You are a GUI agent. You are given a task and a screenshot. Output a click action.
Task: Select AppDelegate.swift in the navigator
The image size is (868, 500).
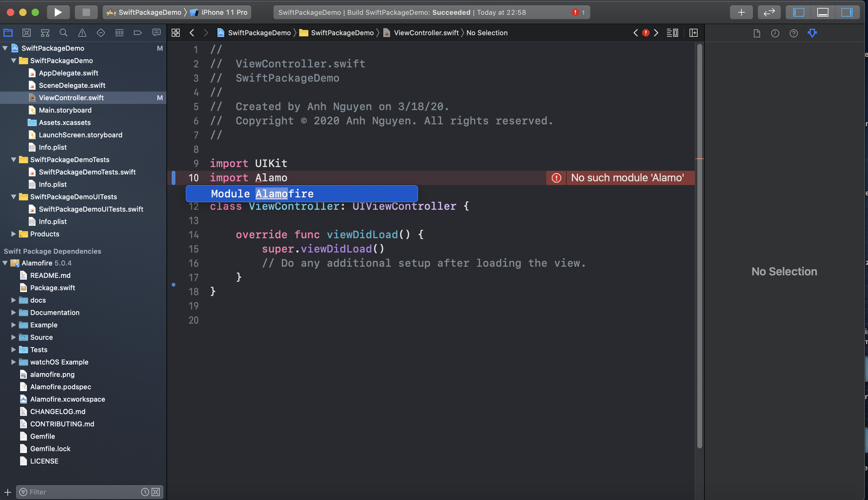[x=68, y=73]
